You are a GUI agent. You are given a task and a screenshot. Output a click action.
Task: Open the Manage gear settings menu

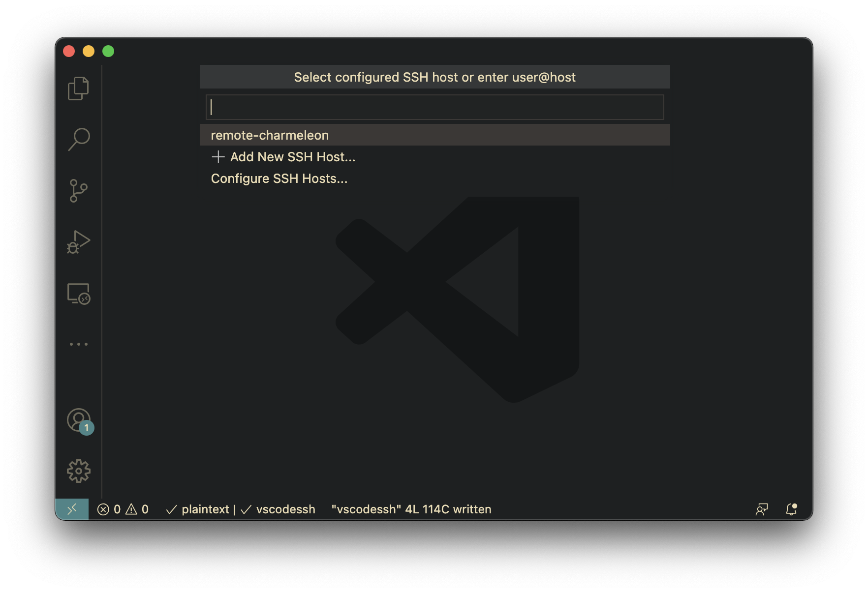(79, 471)
